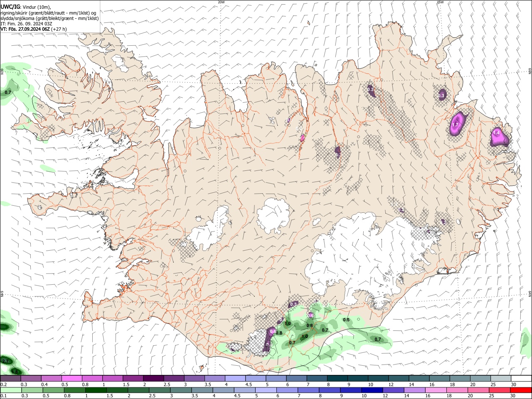Select snow legend swatch between 6 and 7

pyautogui.click(x=296, y=378)
